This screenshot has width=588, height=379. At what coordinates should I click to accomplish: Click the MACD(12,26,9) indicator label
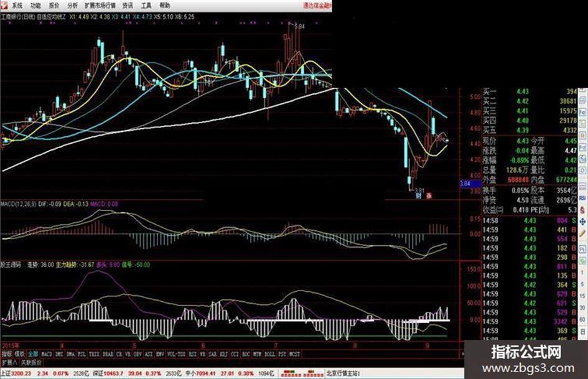(x=18, y=204)
